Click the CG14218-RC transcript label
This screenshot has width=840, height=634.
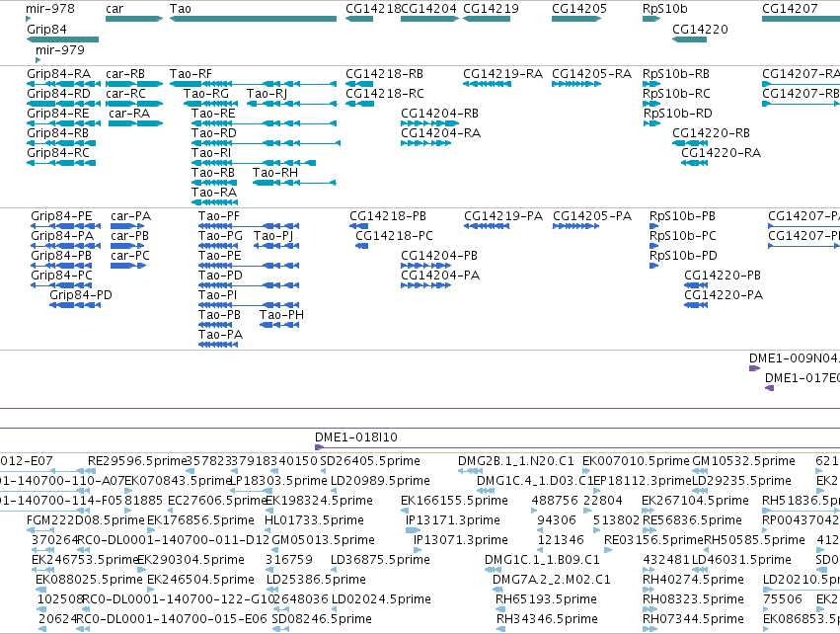click(385, 94)
